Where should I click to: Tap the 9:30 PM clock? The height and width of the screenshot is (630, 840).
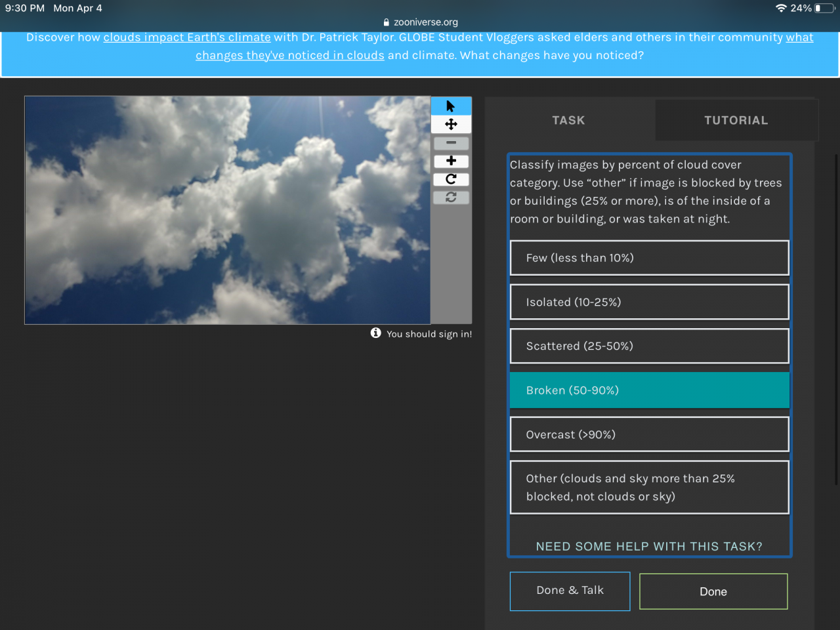pyautogui.click(x=25, y=8)
